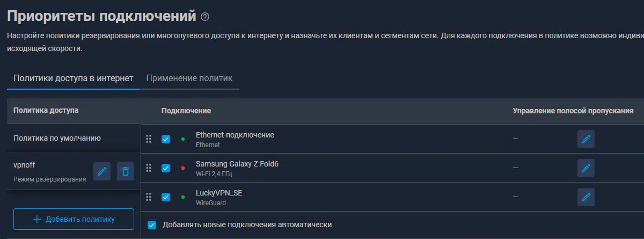Grab drag handle of Samsung Galaxy row

click(149, 168)
